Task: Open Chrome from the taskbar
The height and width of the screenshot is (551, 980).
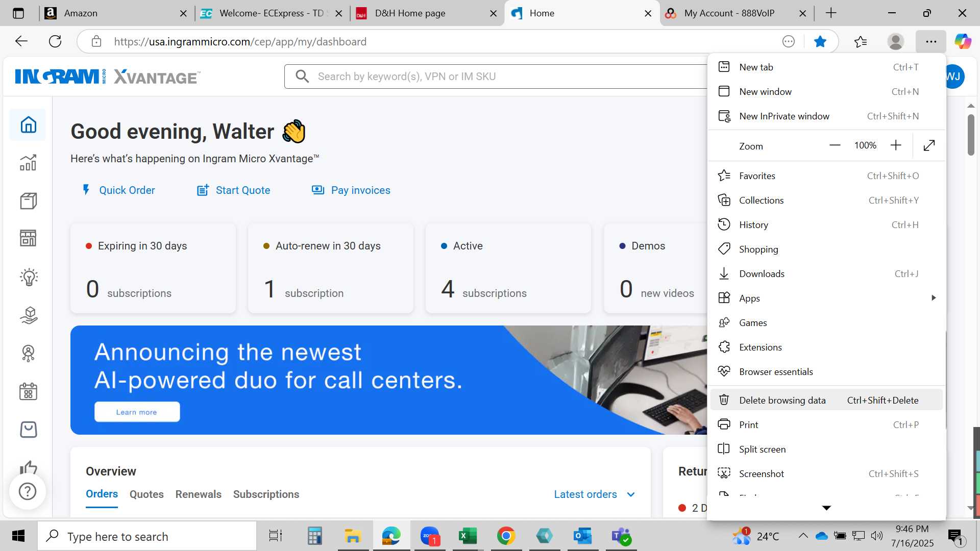Action: pos(506,536)
